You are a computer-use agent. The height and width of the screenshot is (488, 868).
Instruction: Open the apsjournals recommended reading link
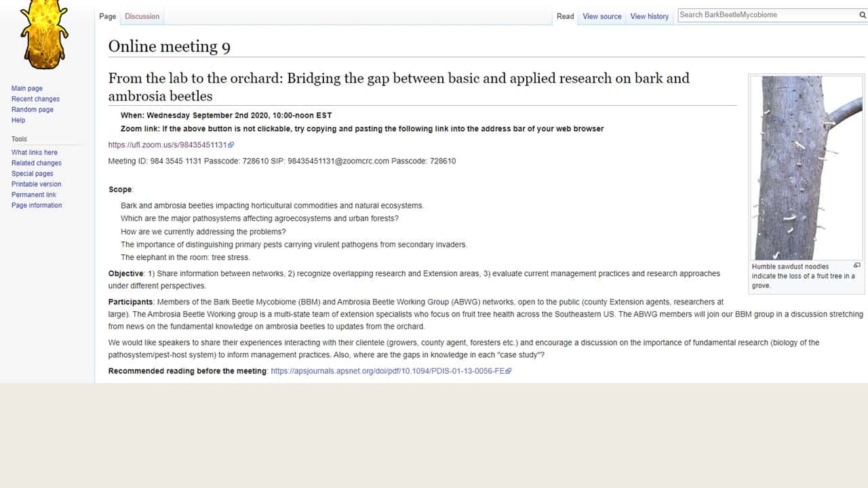(387, 371)
